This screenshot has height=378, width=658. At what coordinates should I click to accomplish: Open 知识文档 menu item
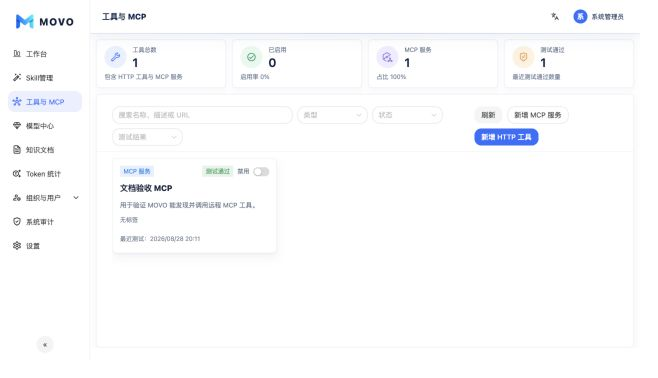click(40, 150)
